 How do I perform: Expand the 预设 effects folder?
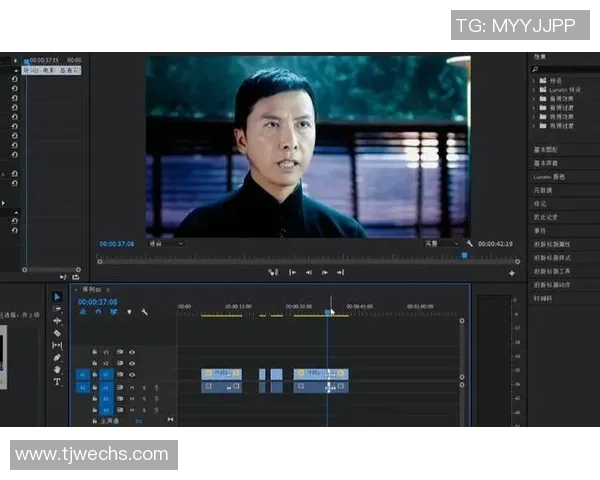coord(534,80)
